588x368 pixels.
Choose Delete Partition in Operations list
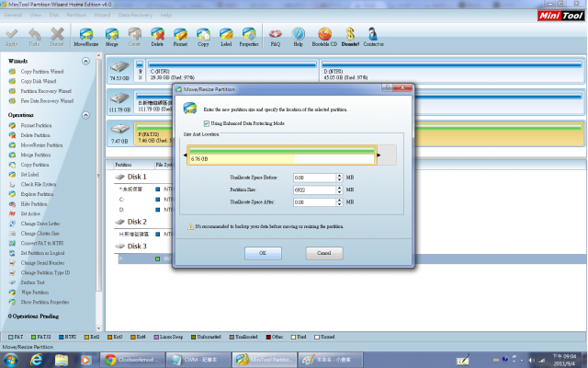(x=35, y=135)
